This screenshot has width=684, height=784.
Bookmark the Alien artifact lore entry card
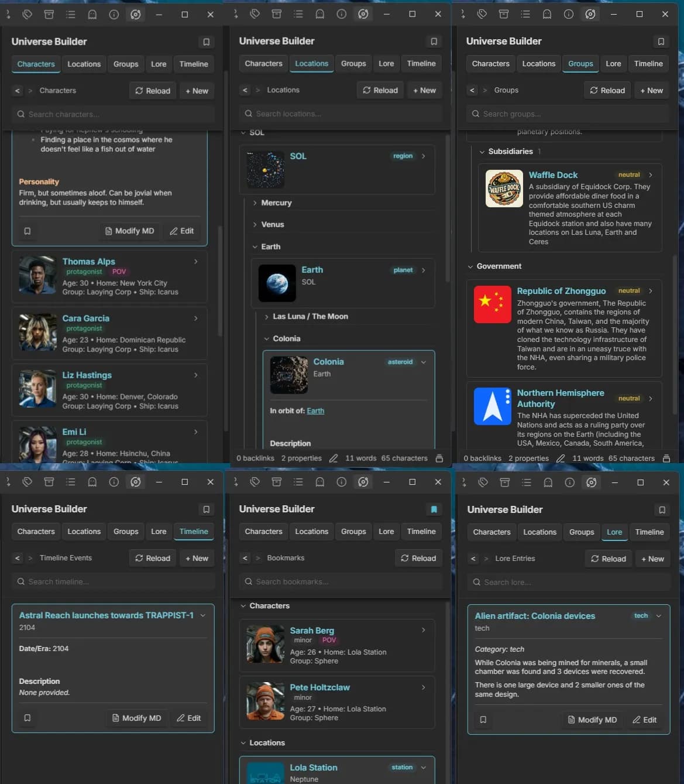pos(483,720)
